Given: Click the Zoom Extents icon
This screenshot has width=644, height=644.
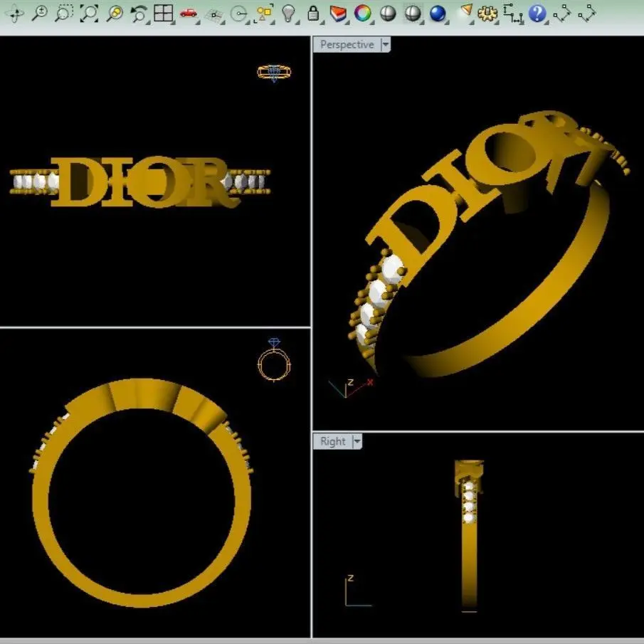Looking at the screenshot, I should 89,13.
